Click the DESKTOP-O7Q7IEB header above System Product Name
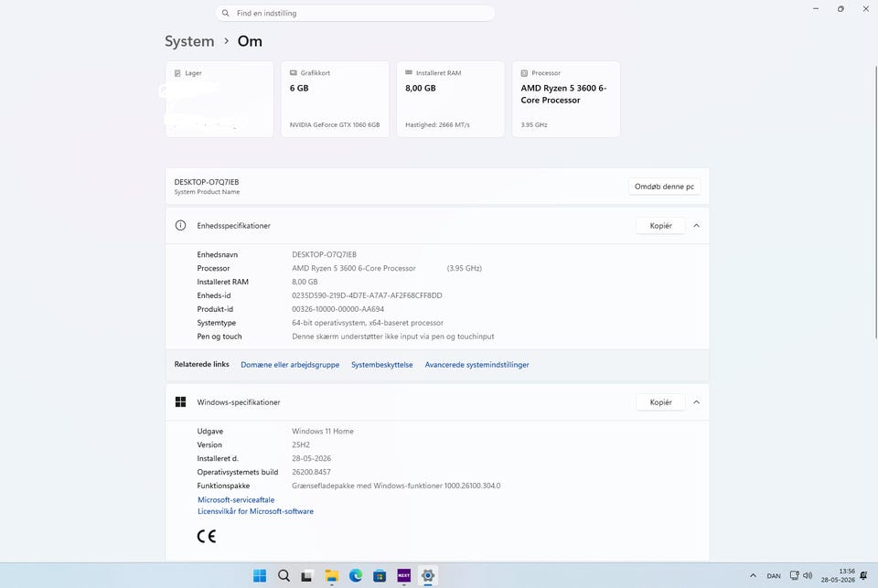This screenshot has height=588, width=878. tap(207, 182)
